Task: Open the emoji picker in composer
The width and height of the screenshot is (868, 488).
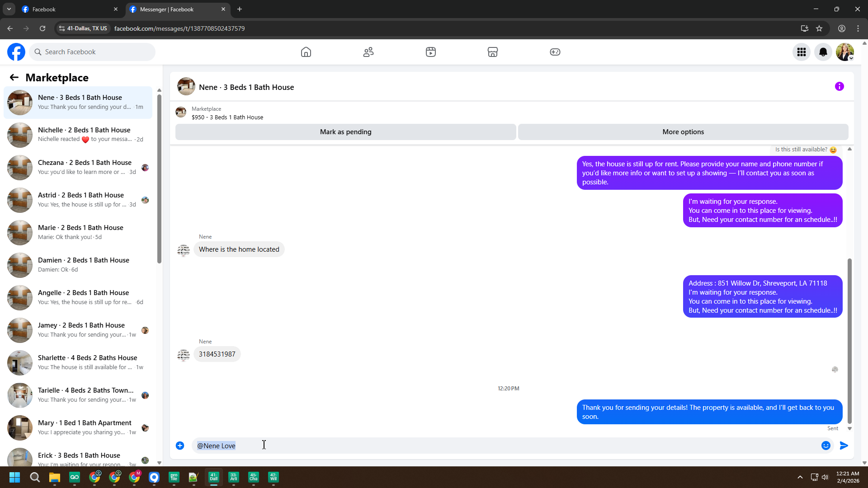Action: pyautogui.click(x=826, y=446)
